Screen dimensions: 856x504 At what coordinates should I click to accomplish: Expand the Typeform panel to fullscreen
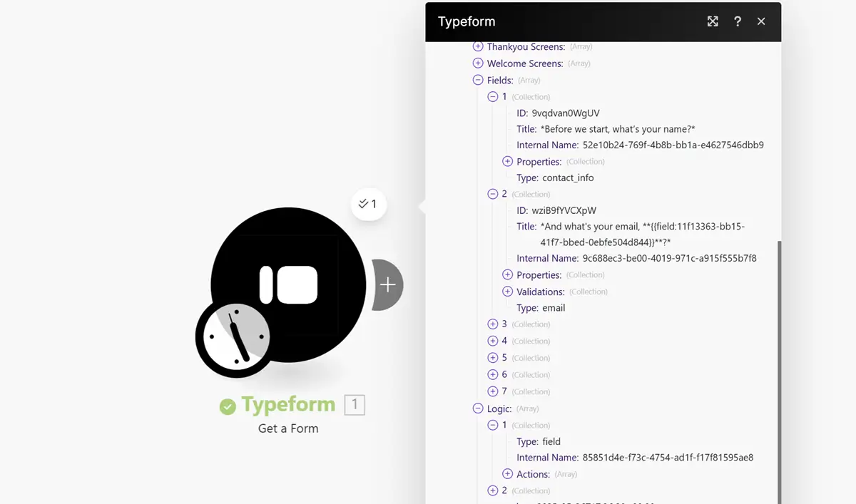click(x=713, y=21)
